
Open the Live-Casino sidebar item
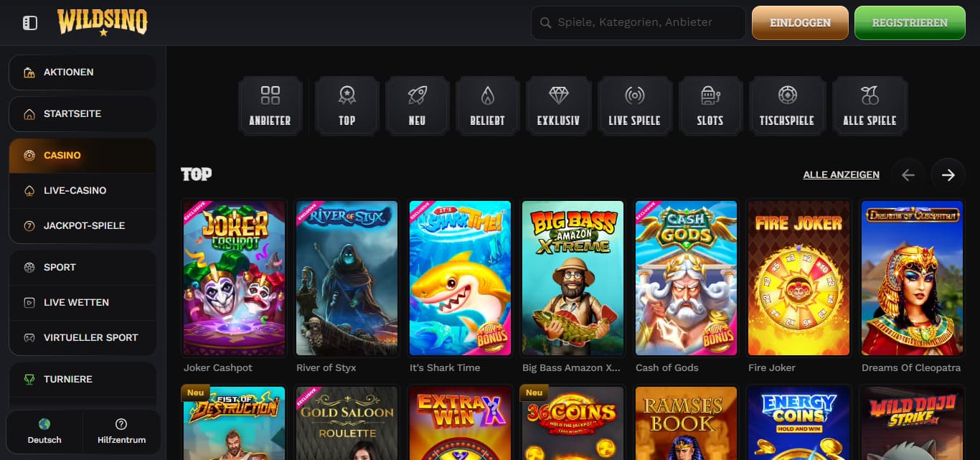click(x=82, y=190)
